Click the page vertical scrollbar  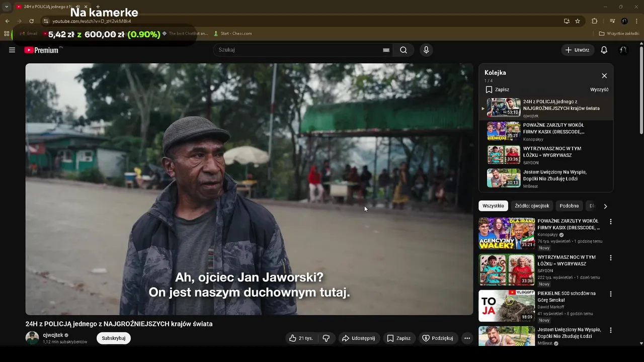[641, 90]
